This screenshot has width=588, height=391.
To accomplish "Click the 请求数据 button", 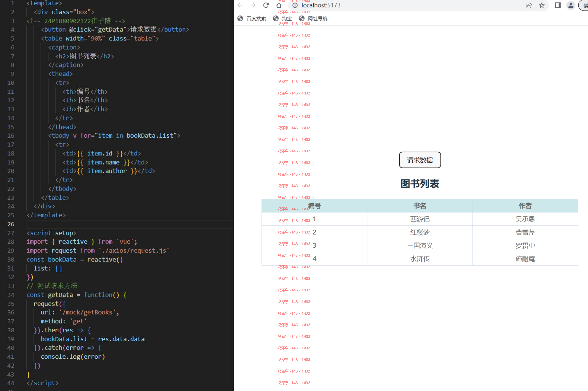I will tap(420, 160).
